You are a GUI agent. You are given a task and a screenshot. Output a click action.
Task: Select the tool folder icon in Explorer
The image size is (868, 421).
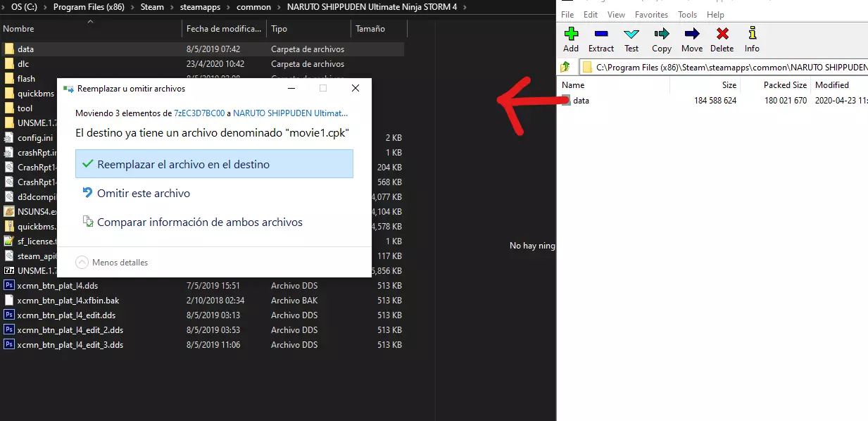(x=9, y=108)
